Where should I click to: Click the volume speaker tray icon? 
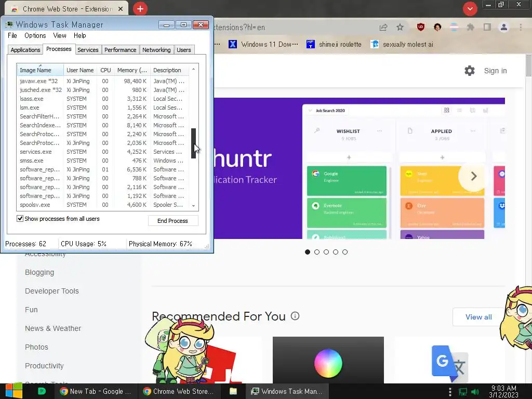pyautogui.click(x=475, y=392)
